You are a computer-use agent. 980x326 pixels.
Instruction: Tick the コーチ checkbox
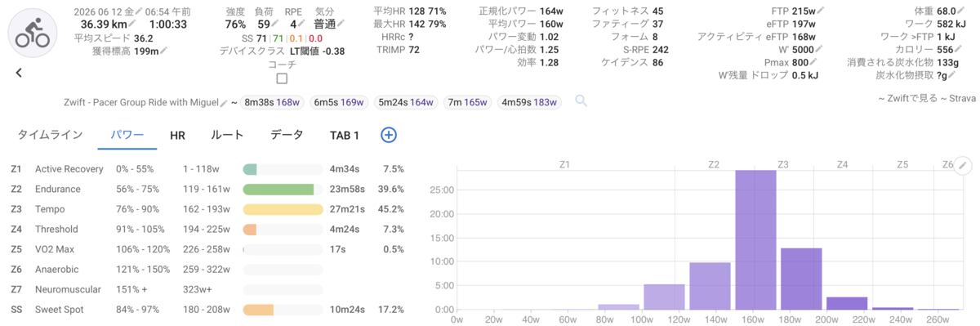(282, 79)
